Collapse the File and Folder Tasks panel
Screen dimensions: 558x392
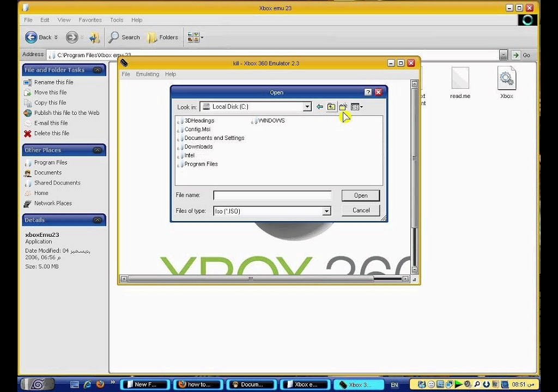pyautogui.click(x=97, y=70)
